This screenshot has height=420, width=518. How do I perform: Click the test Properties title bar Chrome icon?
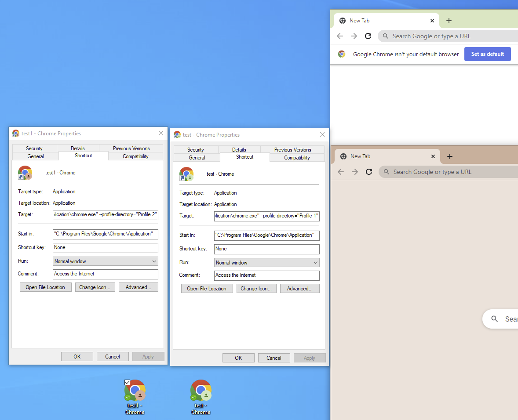click(177, 134)
